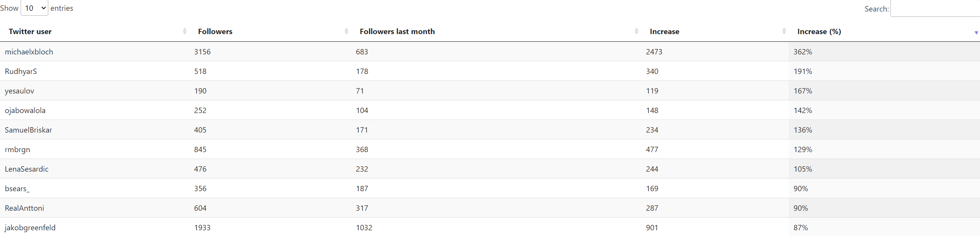
Task: Click follower count 3156 for michaelxbloch
Action: click(202, 52)
